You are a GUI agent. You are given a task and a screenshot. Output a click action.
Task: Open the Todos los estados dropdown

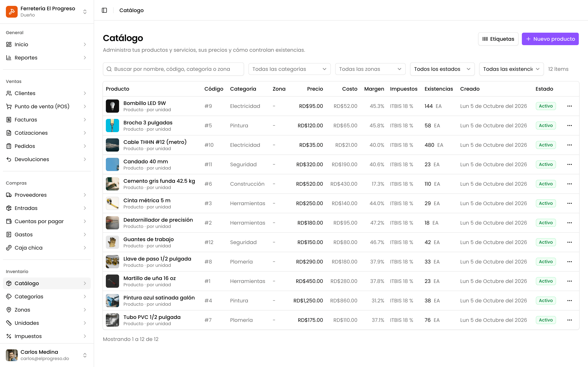[x=442, y=69]
